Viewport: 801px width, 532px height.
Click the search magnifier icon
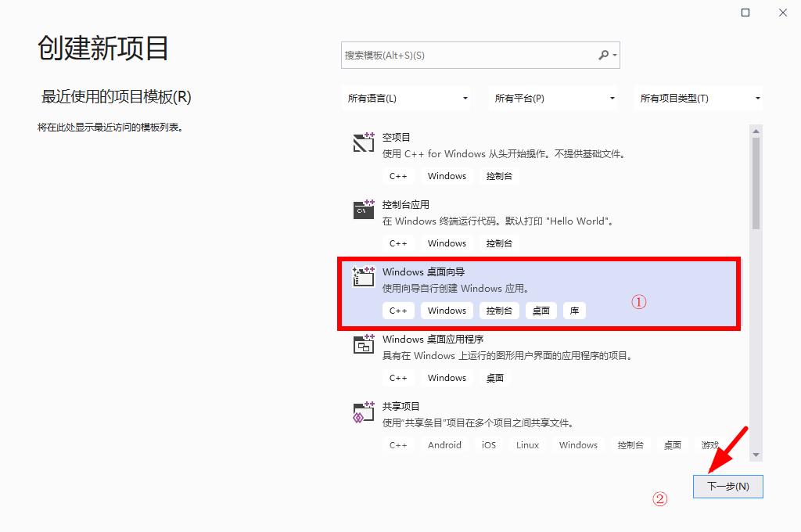tap(603, 56)
